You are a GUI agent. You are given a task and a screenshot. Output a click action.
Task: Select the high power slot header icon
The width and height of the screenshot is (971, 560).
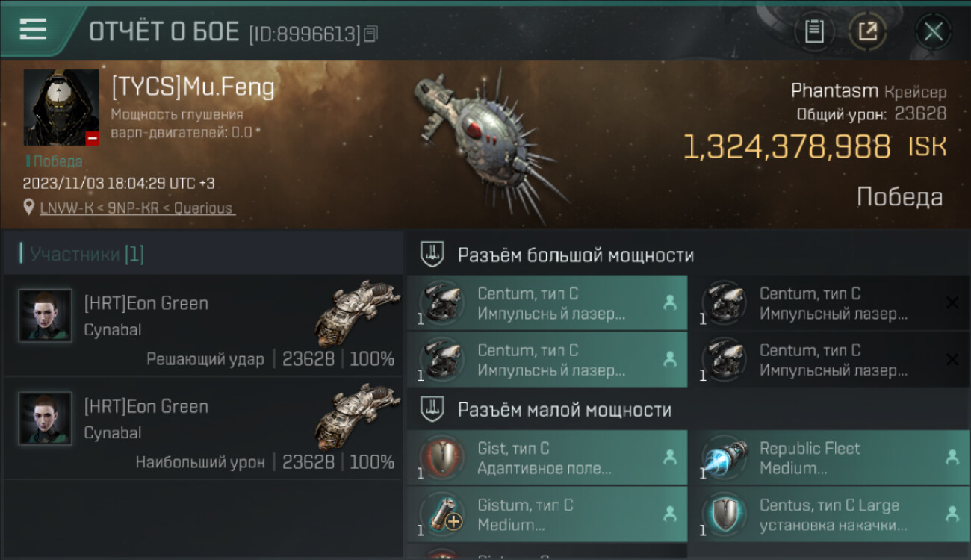tap(432, 255)
